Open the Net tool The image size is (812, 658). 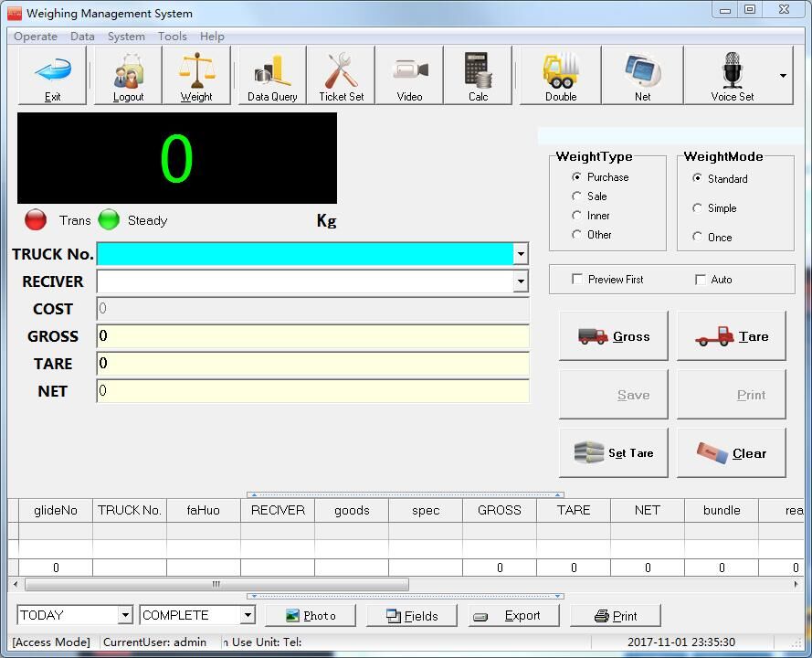[x=642, y=75]
